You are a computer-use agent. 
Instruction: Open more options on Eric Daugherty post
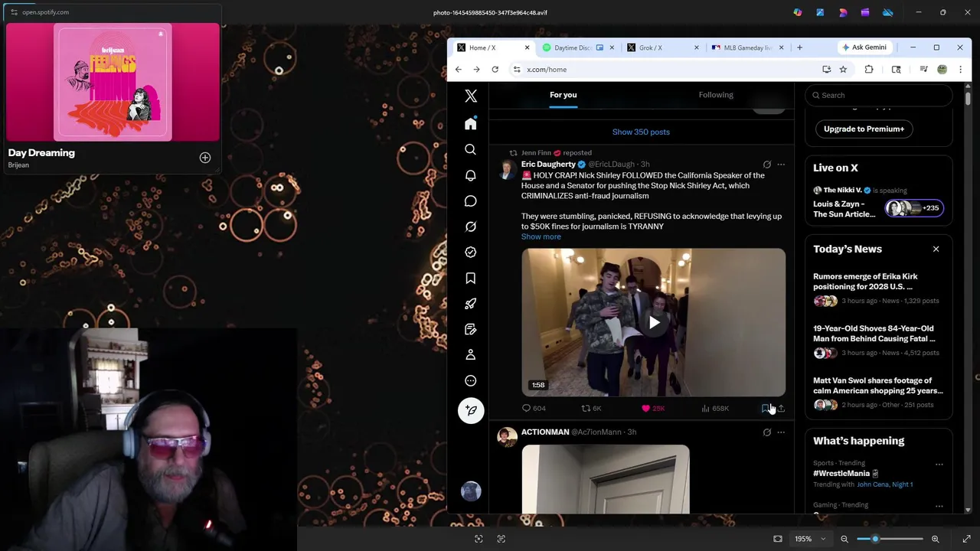click(x=781, y=165)
